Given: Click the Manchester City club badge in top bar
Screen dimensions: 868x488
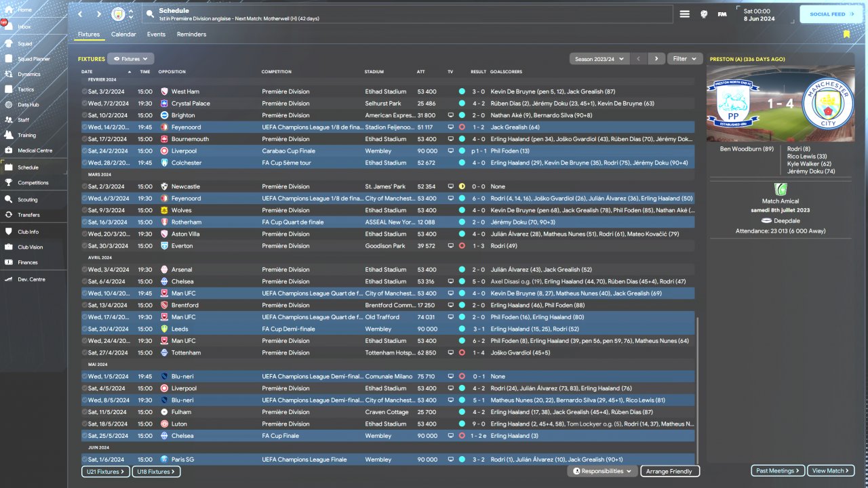Looking at the screenshot, I should point(118,14).
